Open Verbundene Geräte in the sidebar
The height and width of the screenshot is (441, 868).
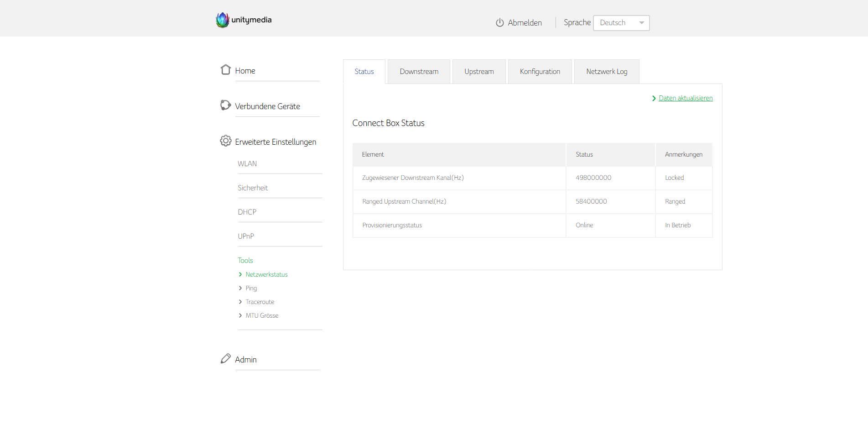point(267,106)
